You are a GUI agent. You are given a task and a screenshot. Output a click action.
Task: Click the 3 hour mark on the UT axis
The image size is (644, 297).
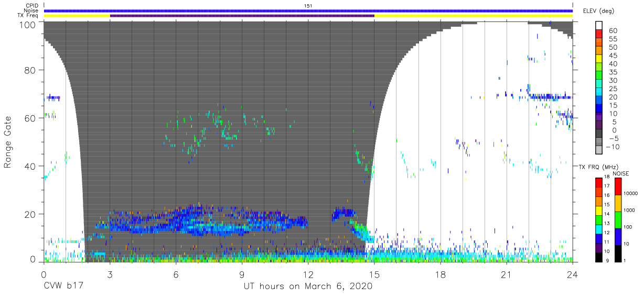tap(110, 274)
